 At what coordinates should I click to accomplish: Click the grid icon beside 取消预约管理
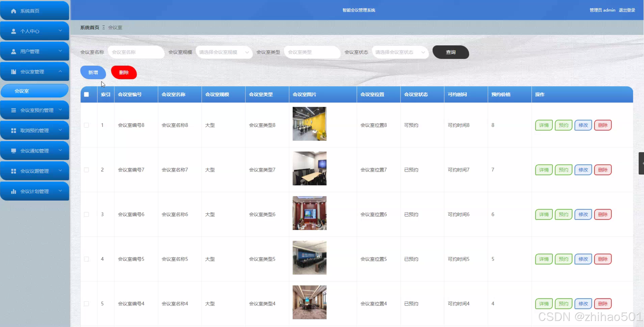(14, 131)
